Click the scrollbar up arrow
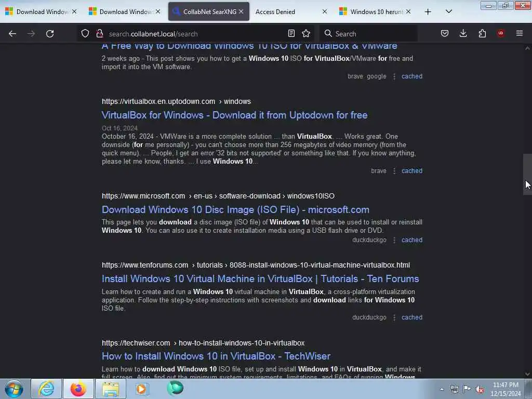This screenshot has width=532, height=399. (527, 48)
